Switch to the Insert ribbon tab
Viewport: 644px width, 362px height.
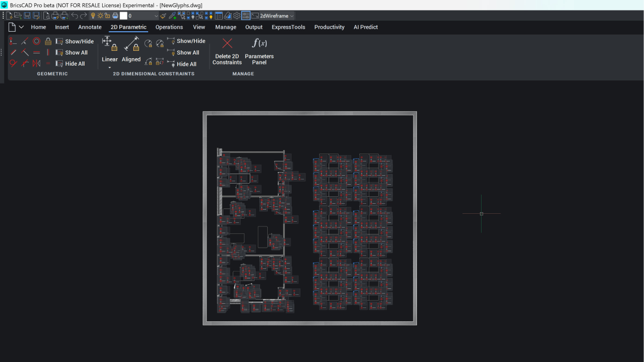(62, 27)
